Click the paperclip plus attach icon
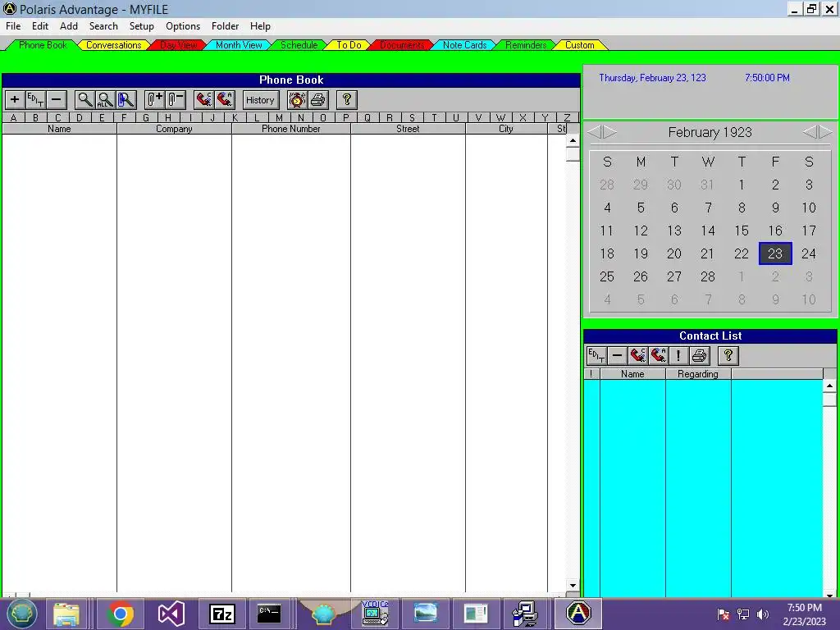Image resolution: width=840 pixels, height=630 pixels. [x=155, y=99]
